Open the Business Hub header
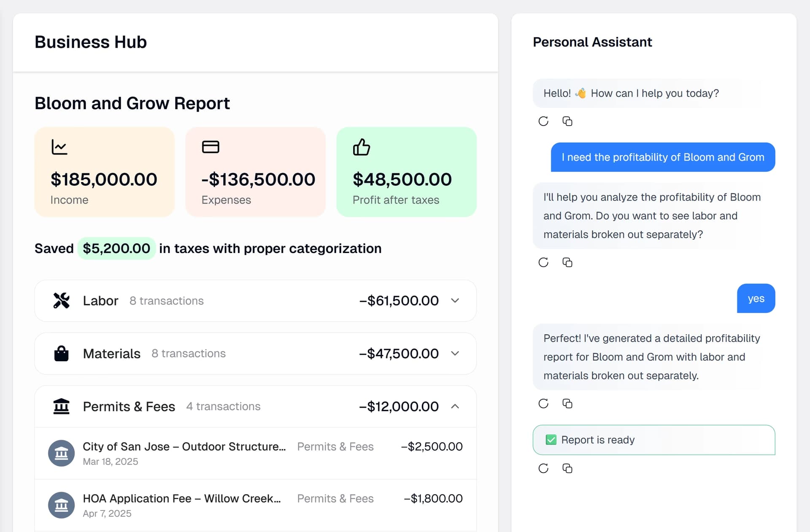Screen dimensions: 810x532 [90, 42]
